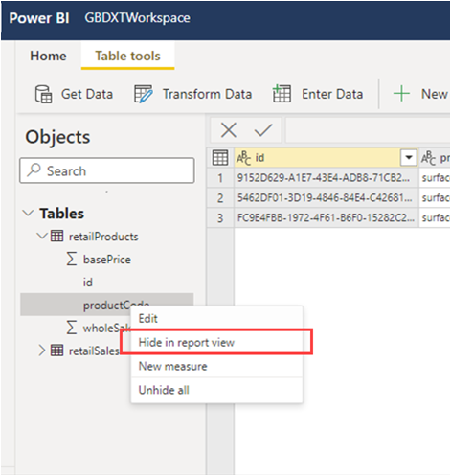Click the ABC text type icon on id column
This screenshot has height=476, width=451.
(243, 158)
